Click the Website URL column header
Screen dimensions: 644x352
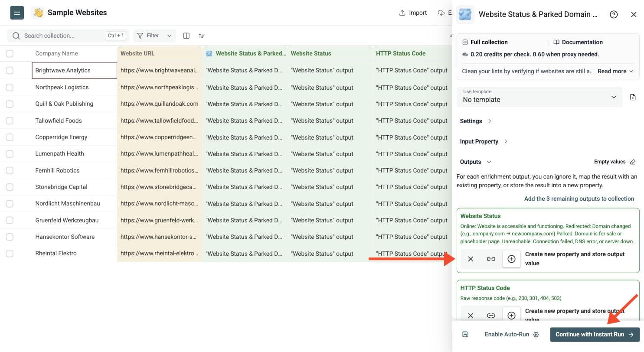(160, 54)
